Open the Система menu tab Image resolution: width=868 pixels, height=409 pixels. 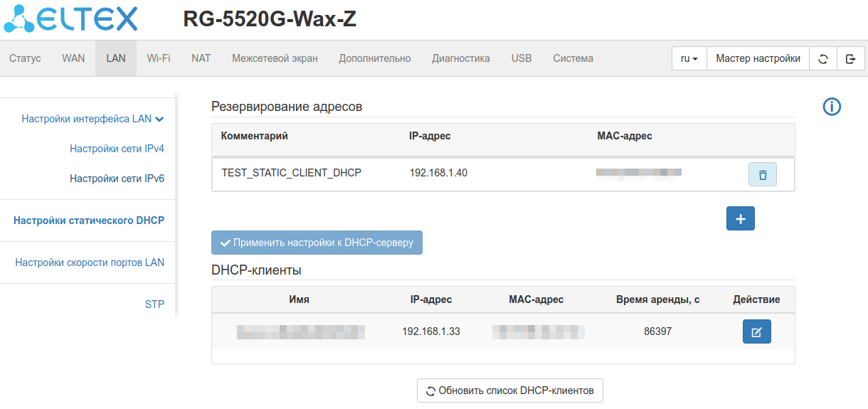tap(573, 58)
